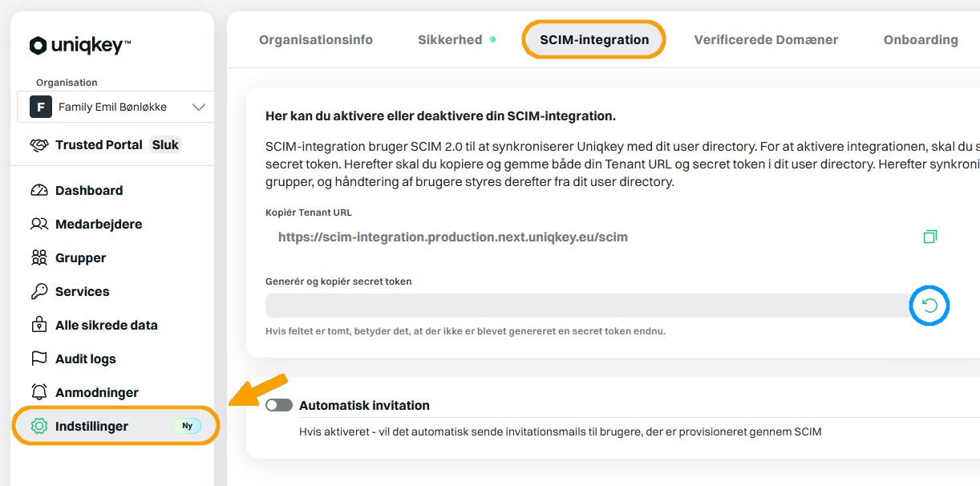
Task: Open the Verificerede Domæner tab
Action: point(766,40)
